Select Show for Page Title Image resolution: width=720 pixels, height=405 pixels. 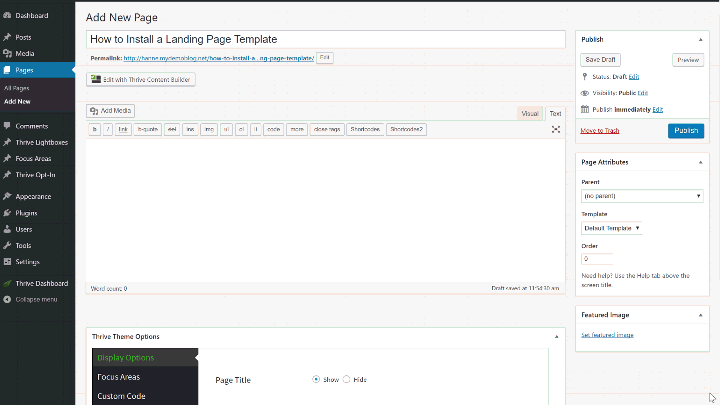[316, 379]
